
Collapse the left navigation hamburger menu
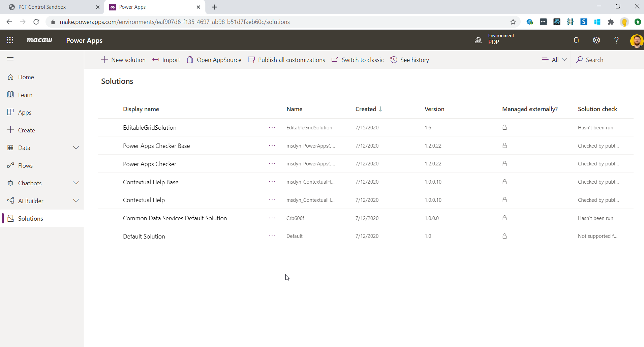point(10,59)
